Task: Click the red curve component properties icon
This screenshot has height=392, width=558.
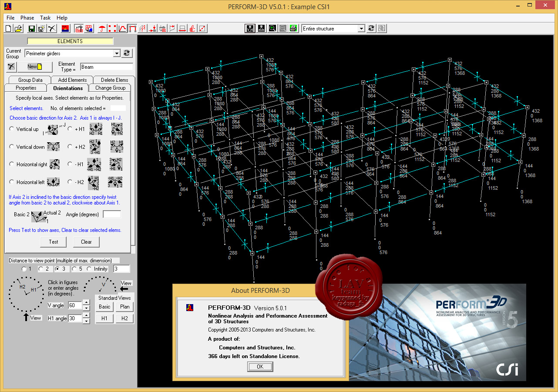Action: 122,29
